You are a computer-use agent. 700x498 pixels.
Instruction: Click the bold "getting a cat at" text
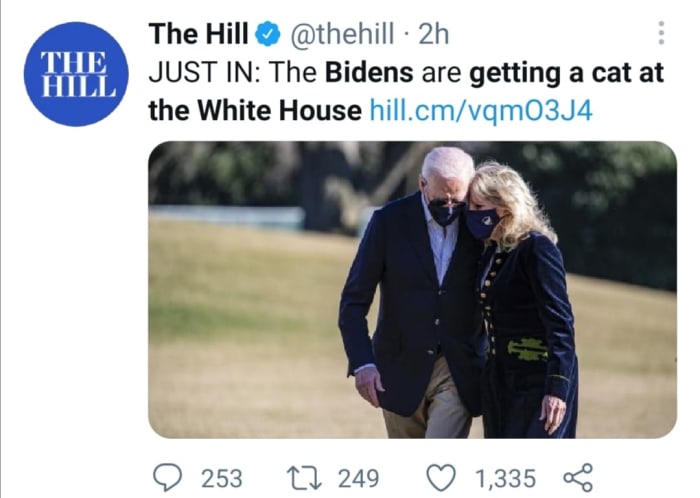[x=566, y=73]
